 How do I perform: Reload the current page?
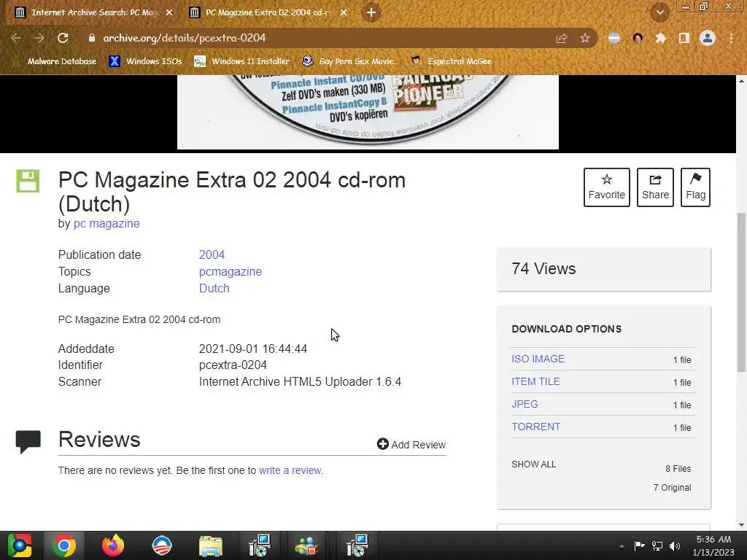pyautogui.click(x=63, y=38)
